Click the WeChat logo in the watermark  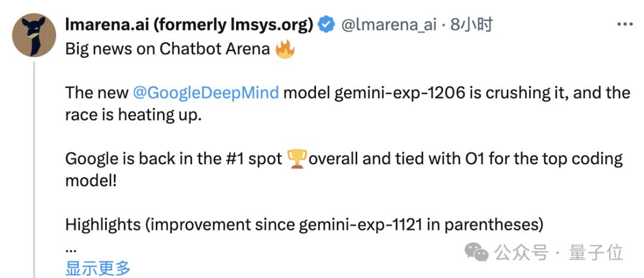(476, 252)
